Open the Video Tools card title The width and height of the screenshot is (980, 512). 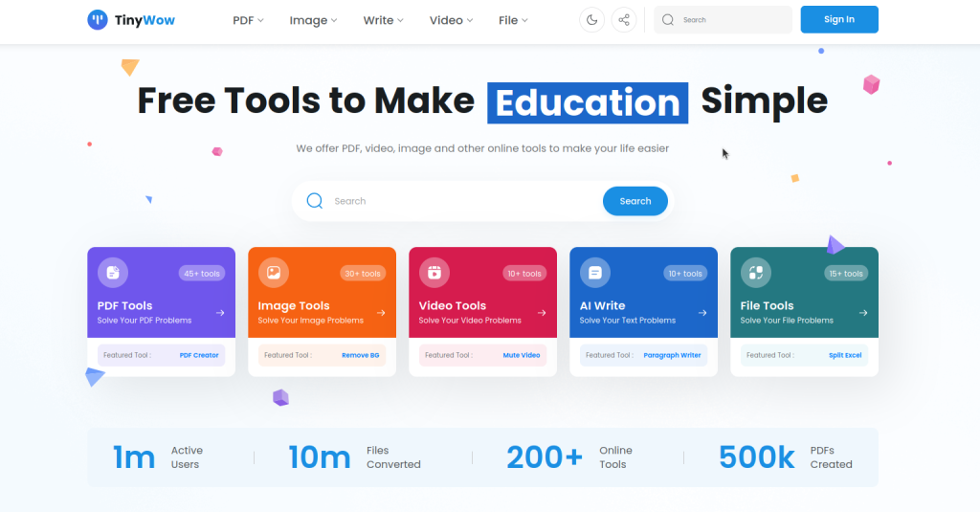pyautogui.click(x=453, y=305)
